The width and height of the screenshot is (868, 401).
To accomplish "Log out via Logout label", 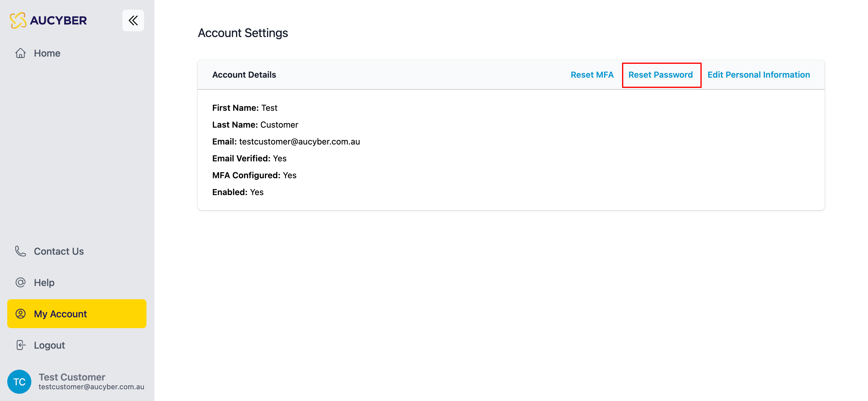I will point(49,345).
